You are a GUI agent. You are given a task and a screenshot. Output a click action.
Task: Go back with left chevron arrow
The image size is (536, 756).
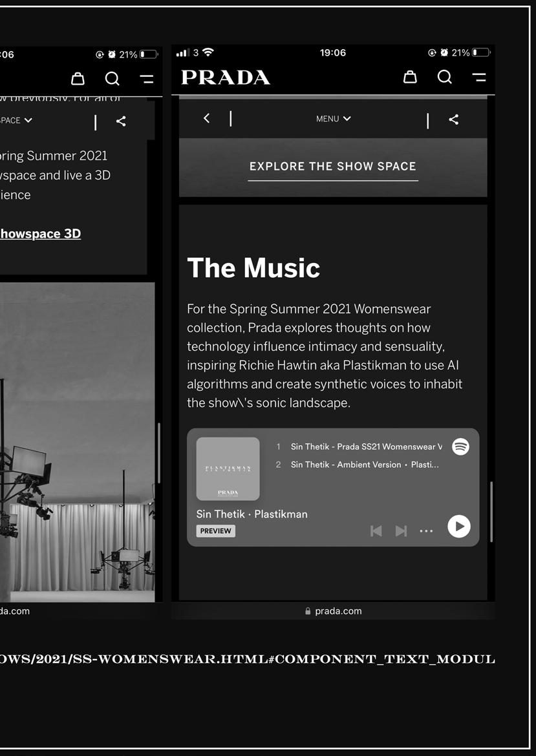(206, 118)
